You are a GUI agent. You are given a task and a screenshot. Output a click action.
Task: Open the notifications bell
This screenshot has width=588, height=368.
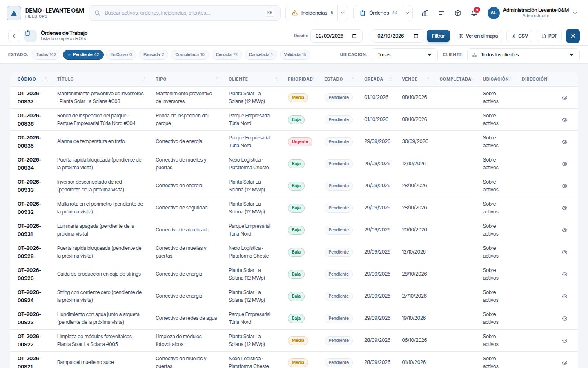tap(474, 13)
